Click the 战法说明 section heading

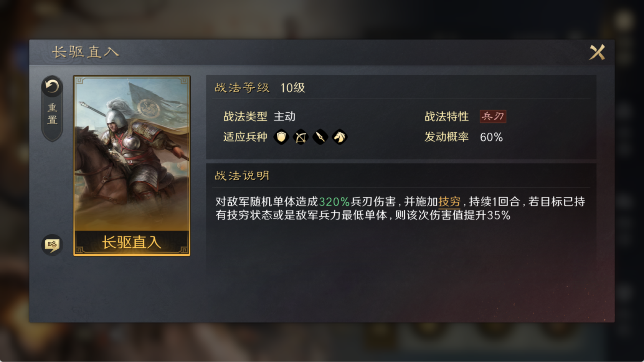tap(242, 176)
